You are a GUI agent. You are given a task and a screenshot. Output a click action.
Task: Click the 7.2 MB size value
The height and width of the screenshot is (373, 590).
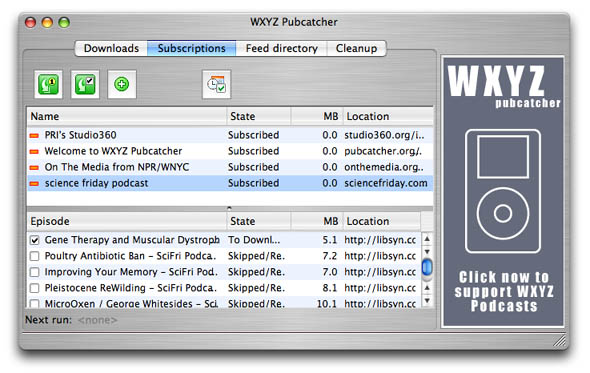point(330,256)
